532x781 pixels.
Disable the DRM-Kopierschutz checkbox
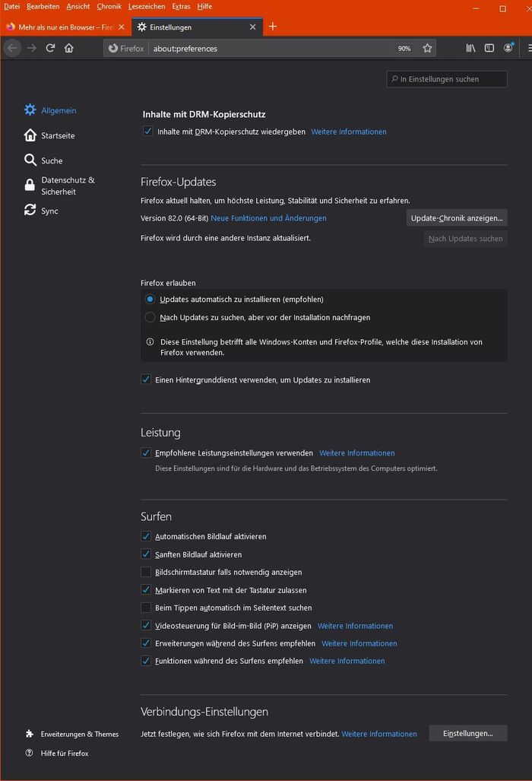[147, 132]
